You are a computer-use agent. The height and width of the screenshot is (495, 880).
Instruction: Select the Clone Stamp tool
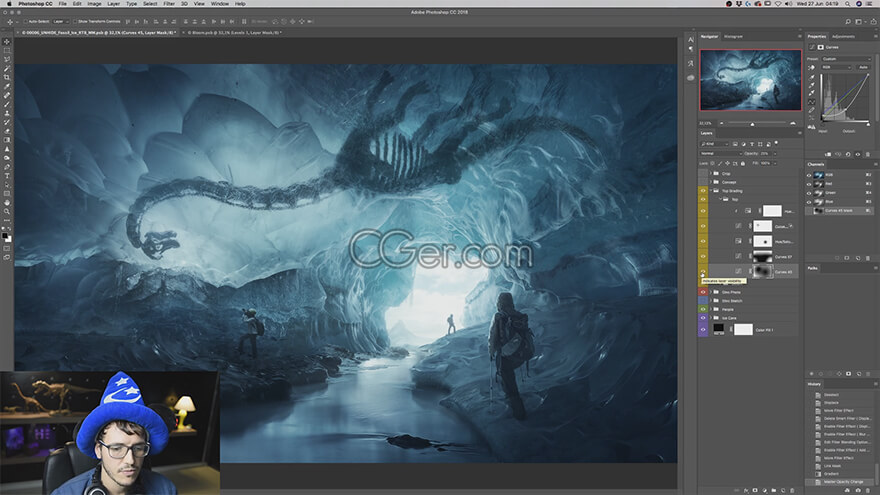coord(7,113)
